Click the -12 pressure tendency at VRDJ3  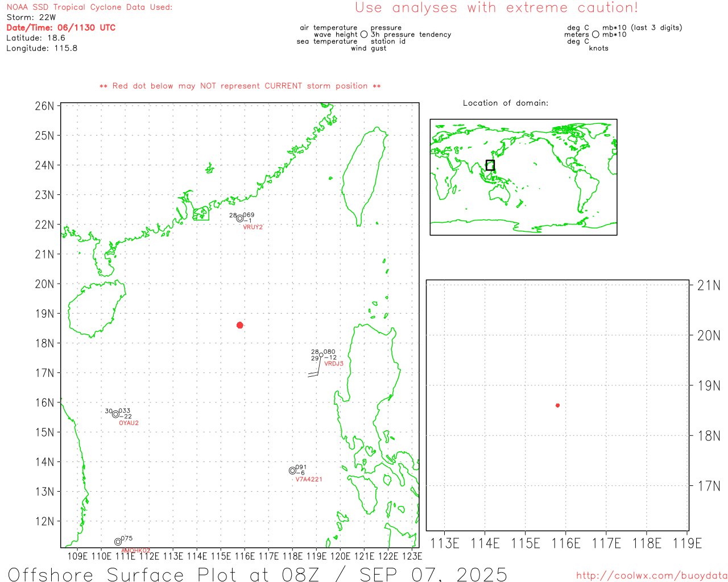330,357
